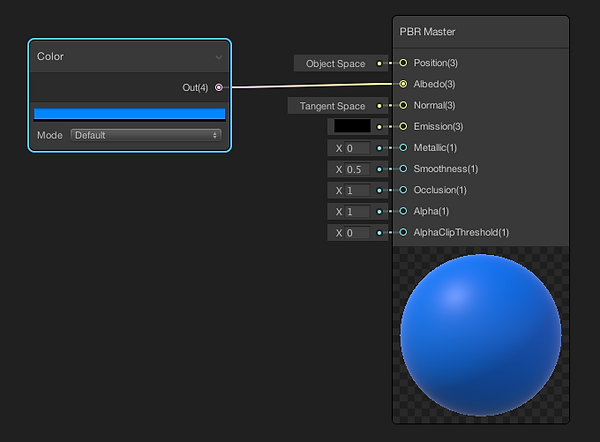Select the PBR Master node title
The width and height of the screenshot is (600, 442).
coord(427,32)
